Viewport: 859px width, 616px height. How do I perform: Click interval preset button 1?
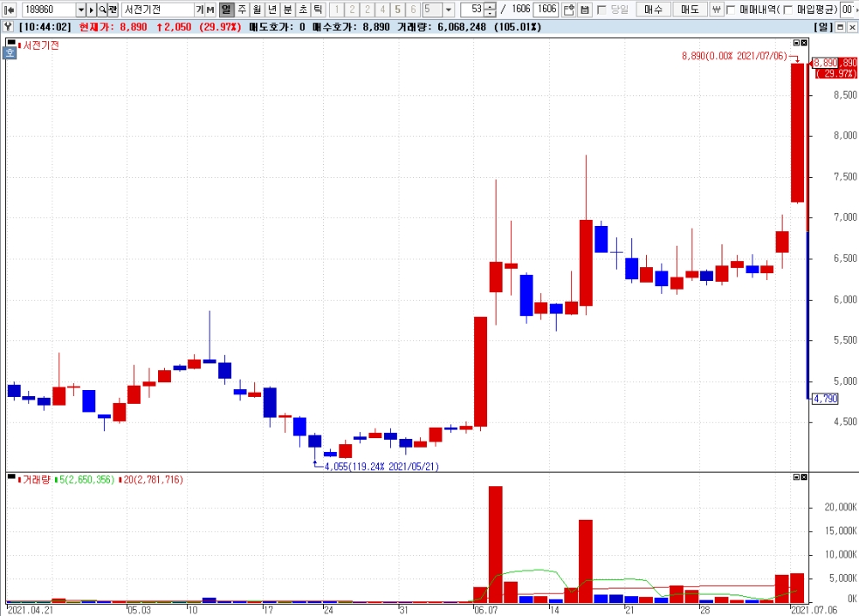click(x=337, y=9)
